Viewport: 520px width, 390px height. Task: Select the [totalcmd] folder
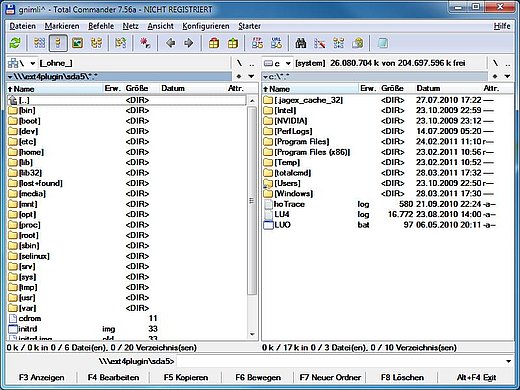coord(388,173)
